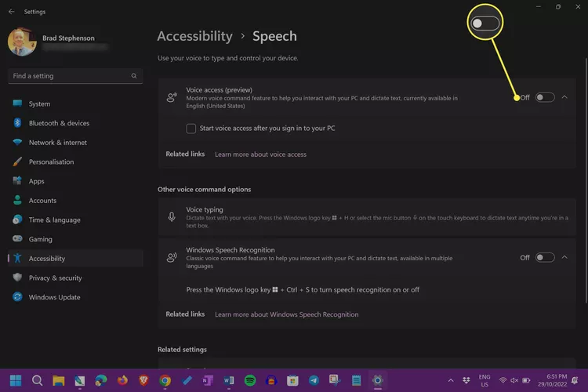Click the Windows Speech Recognition title text
Viewport: 588px width, 392px height.
(x=230, y=250)
